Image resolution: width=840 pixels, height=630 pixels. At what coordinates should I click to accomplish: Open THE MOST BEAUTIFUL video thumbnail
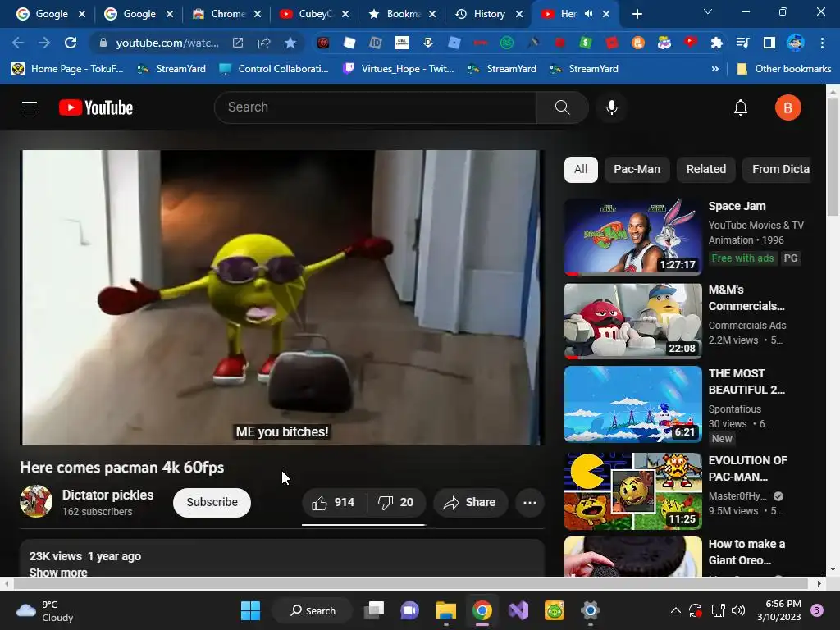(x=632, y=404)
